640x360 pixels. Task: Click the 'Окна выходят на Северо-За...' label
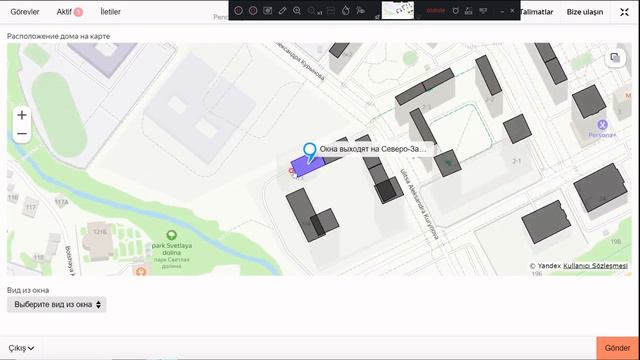pos(373,149)
